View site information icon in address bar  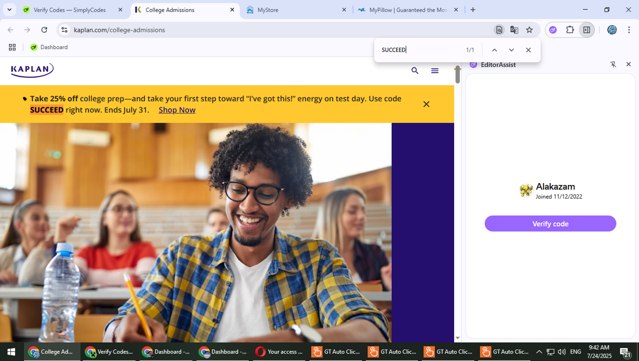(x=64, y=30)
